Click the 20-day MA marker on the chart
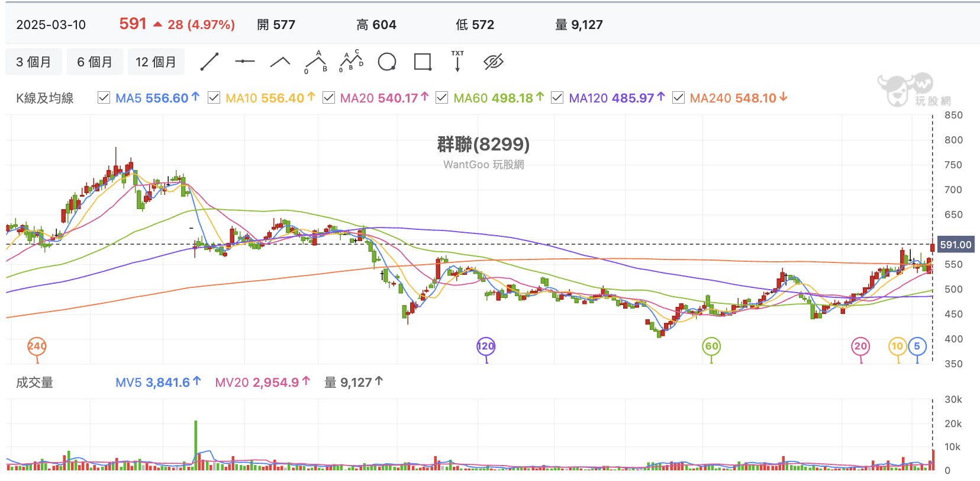Screen dimensions: 980x481 (x=860, y=347)
